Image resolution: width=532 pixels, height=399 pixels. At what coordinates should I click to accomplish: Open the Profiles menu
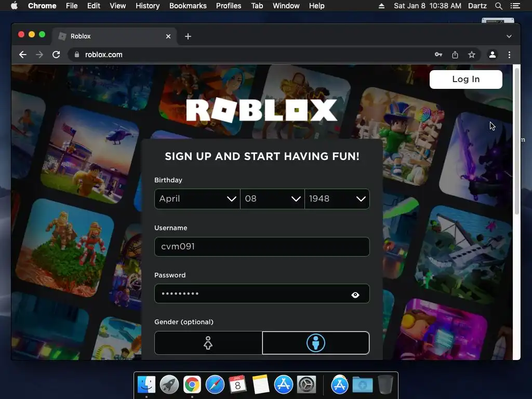pyautogui.click(x=229, y=6)
